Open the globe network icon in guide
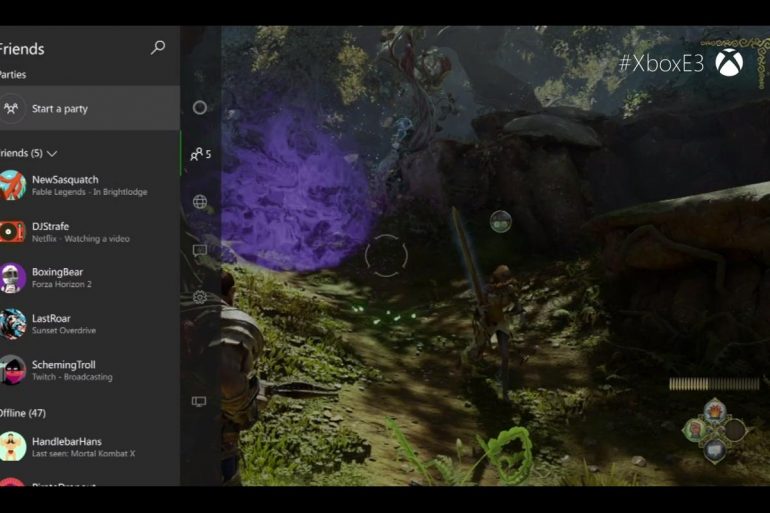Image resolution: width=770 pixels, height=513 pixels. click(x=200, y=202)
